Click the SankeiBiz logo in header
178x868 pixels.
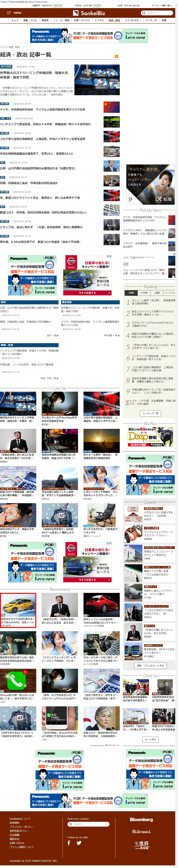(x=93, y=13)
